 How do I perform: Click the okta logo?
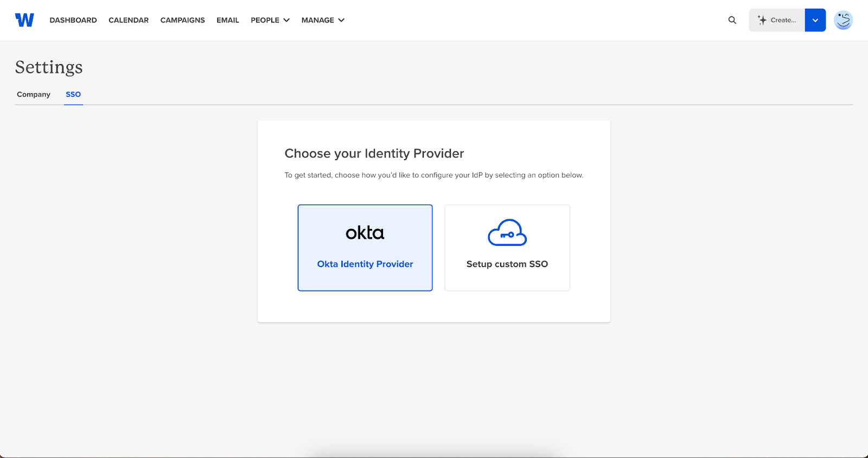(365, 233)
